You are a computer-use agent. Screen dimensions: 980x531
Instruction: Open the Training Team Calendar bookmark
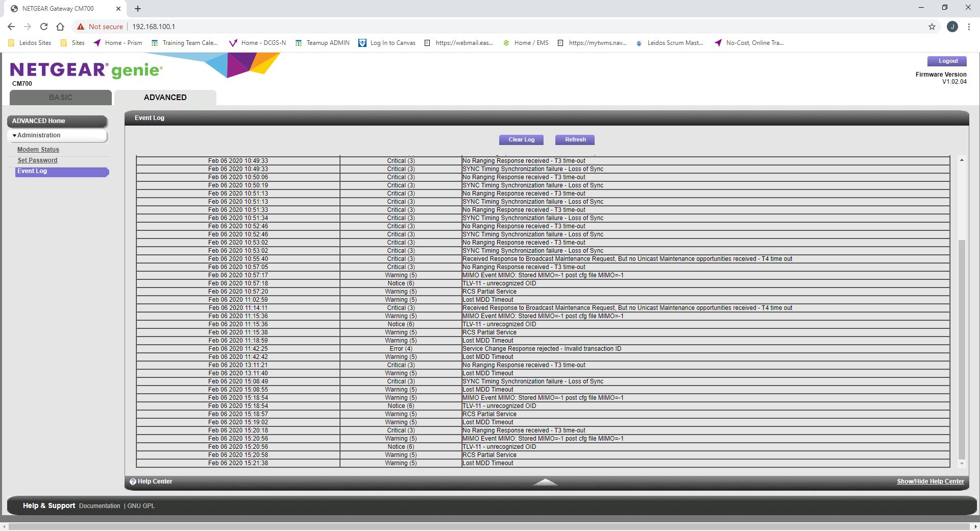click(184, 43)
